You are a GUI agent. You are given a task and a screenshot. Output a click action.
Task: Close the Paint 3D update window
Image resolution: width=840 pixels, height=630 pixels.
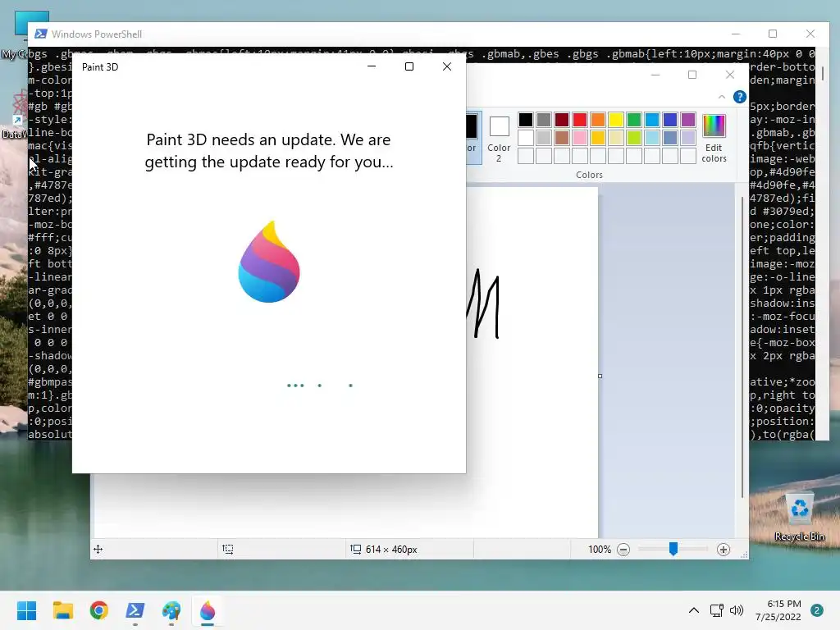(447, 66)
